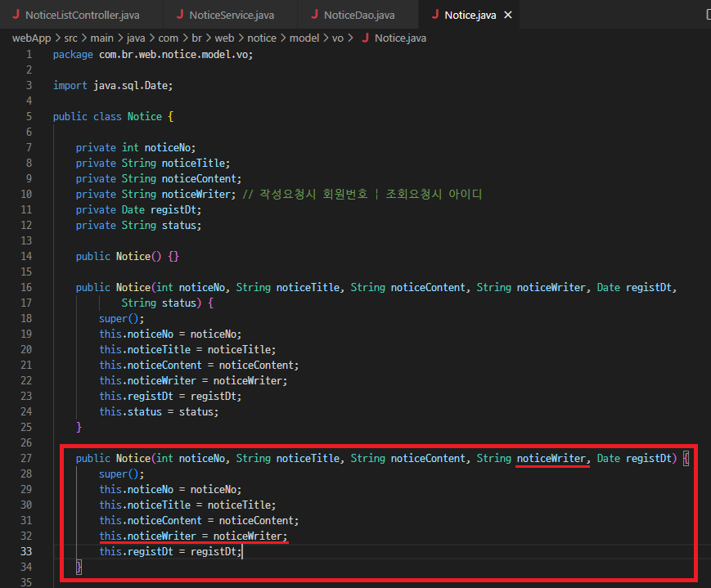Switch to the NoticeListController.java tab

tap(82, 15)
